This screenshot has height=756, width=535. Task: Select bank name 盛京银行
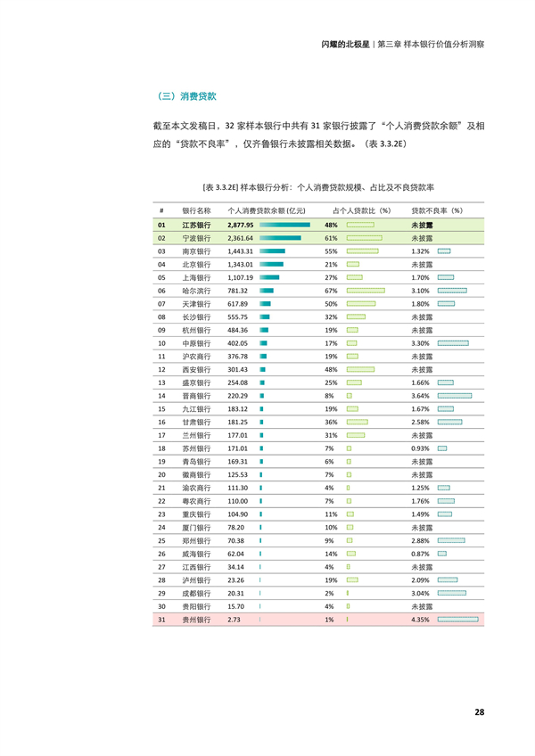tap(196, 382)
